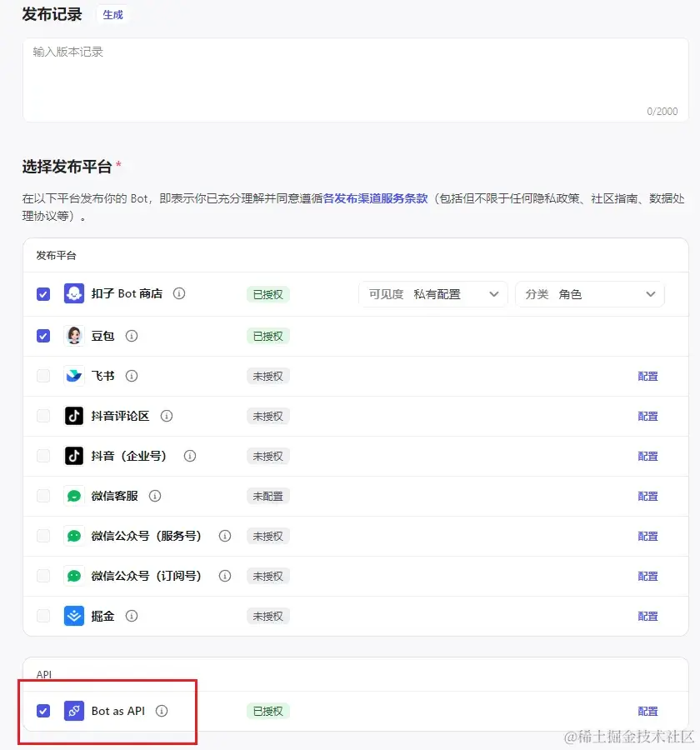Click 生成 to generate release notes
The image size is (700, 750).
coord(113,15)
